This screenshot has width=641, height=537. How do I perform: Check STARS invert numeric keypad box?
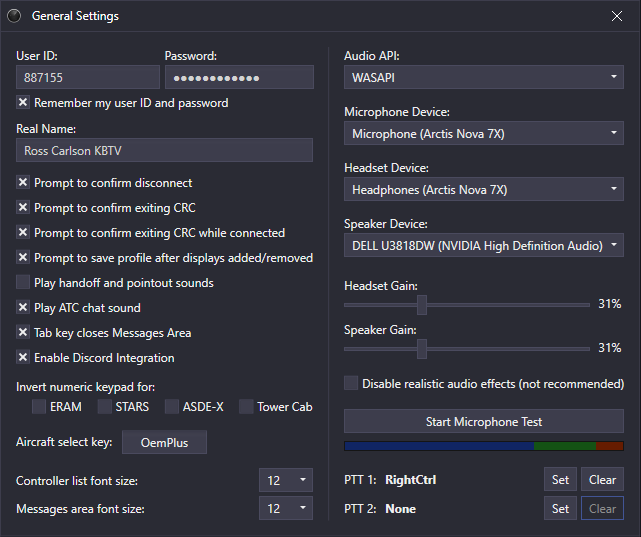point(105,407)
